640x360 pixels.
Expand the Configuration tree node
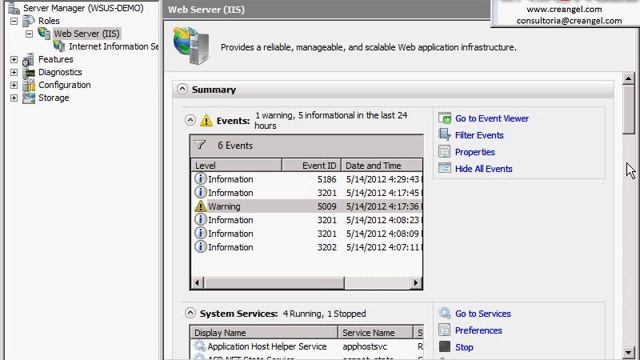pyautogui.click(x=14, y=85)
